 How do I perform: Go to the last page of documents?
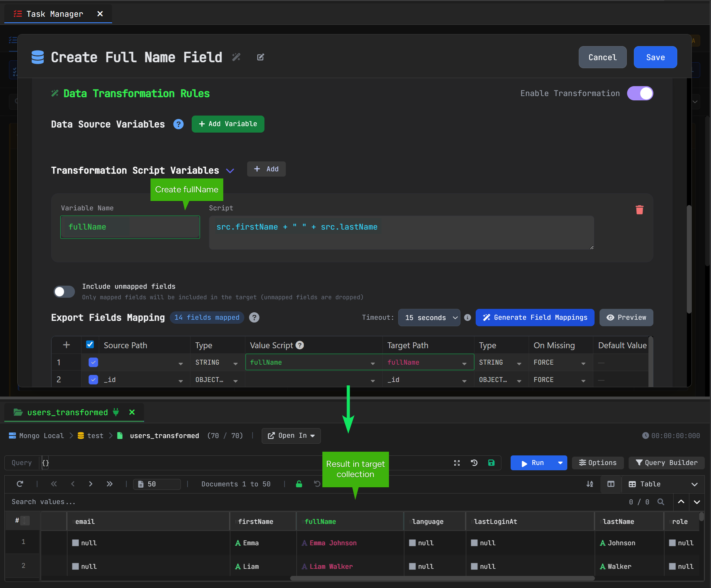[109, 484]
